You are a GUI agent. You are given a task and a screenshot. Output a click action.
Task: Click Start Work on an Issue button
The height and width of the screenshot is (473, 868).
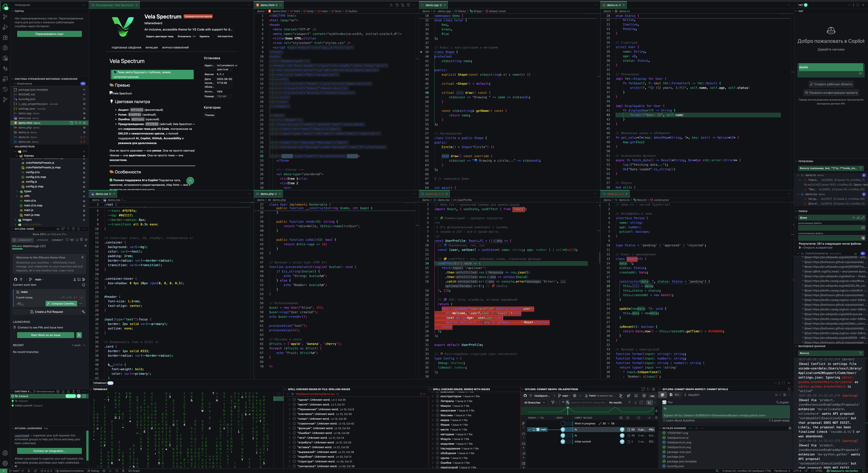pyautogui.click(x=45, y=335)
